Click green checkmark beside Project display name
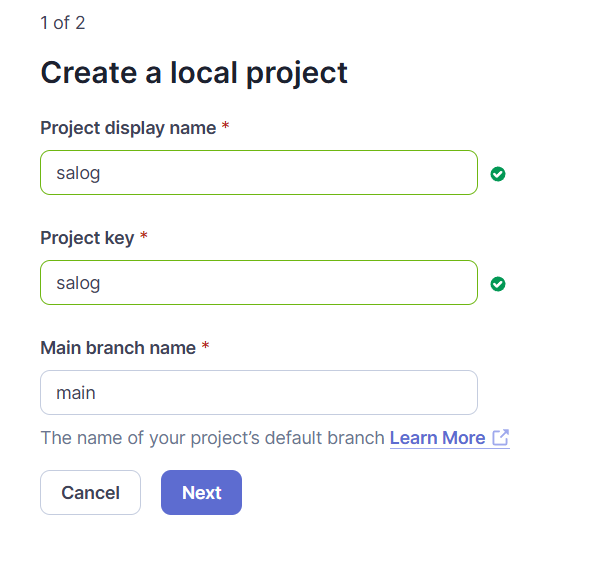The image size is (593, 566). coord(498,174)
